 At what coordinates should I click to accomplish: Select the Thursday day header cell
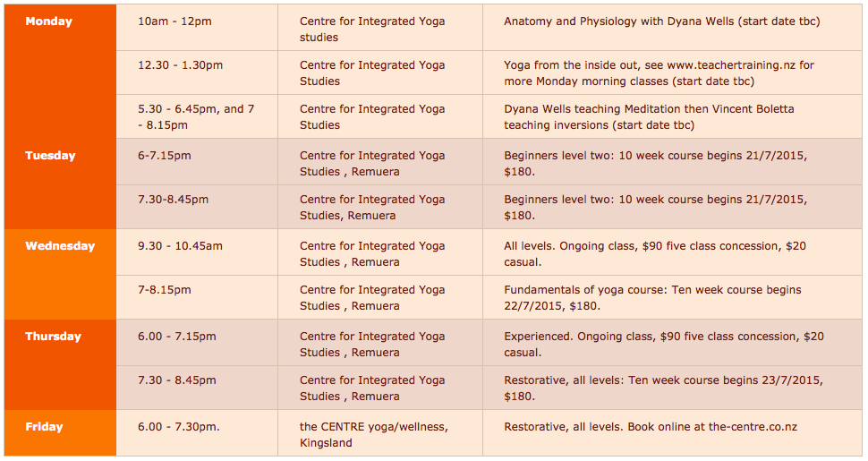pos(53,337)
